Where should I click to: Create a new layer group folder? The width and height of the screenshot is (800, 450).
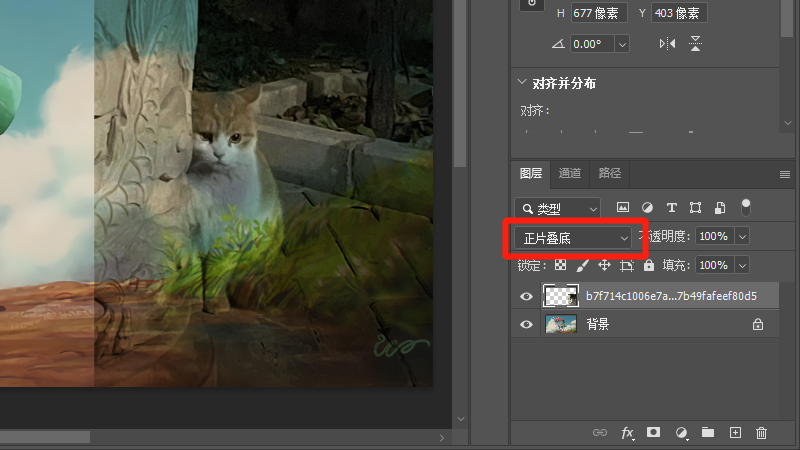tap(708, 433)
